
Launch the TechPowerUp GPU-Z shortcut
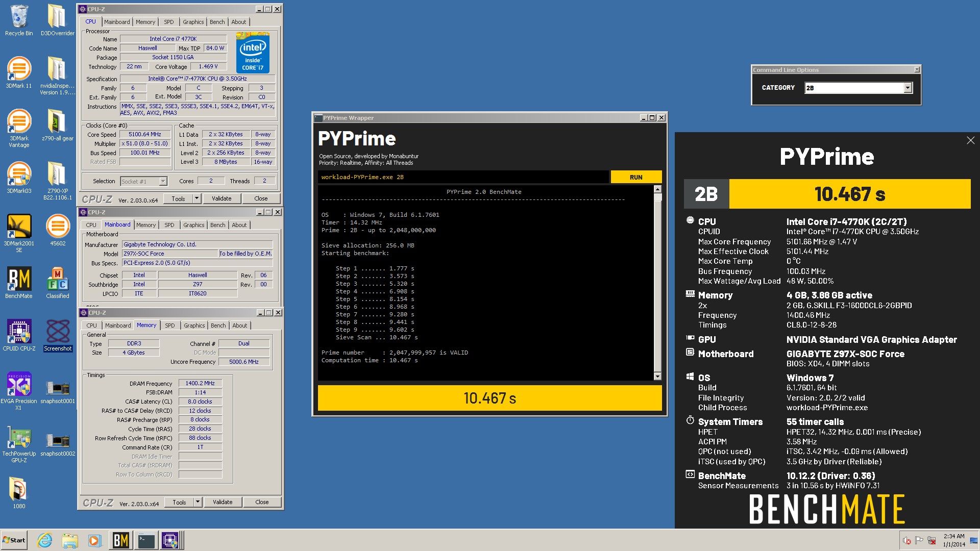(19, 443)
